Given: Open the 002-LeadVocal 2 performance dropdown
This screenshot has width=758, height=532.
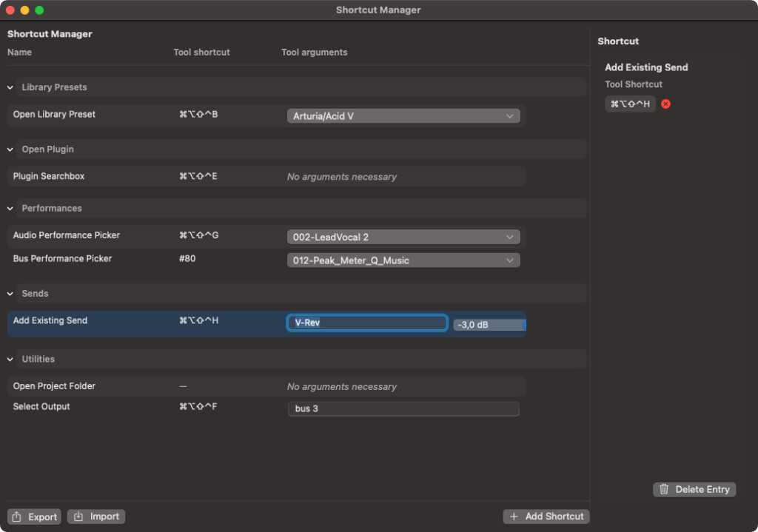Looking at the screenshot, I should point(509,236).
